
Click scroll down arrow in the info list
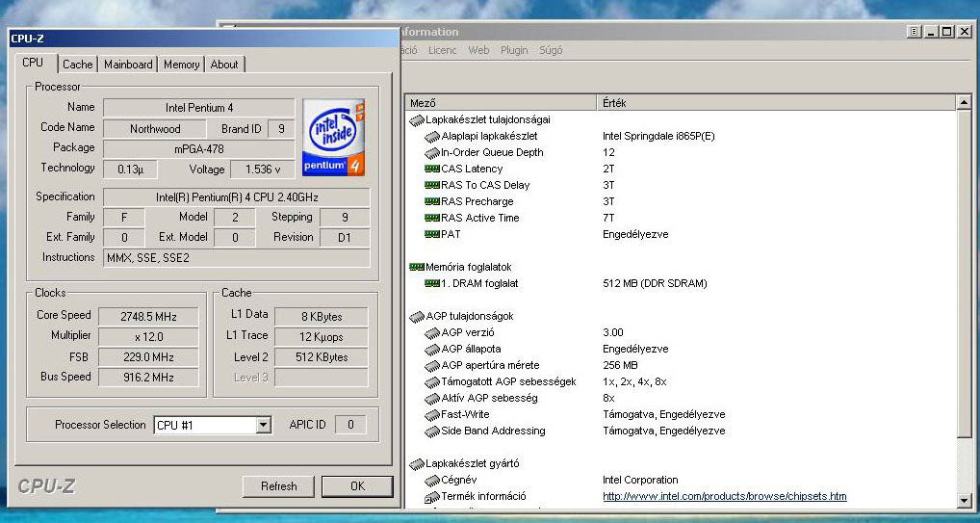tap(964, 500)
